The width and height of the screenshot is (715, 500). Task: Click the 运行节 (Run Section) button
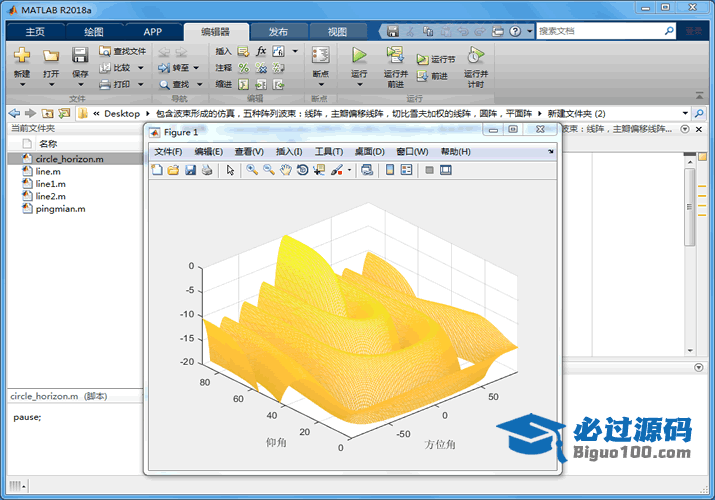click(x=436, y=60)
